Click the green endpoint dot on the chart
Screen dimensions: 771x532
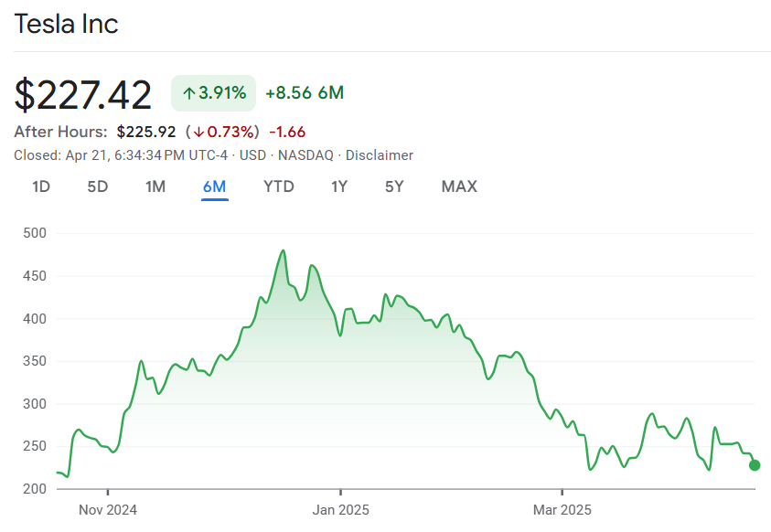(x=755, y=464)
